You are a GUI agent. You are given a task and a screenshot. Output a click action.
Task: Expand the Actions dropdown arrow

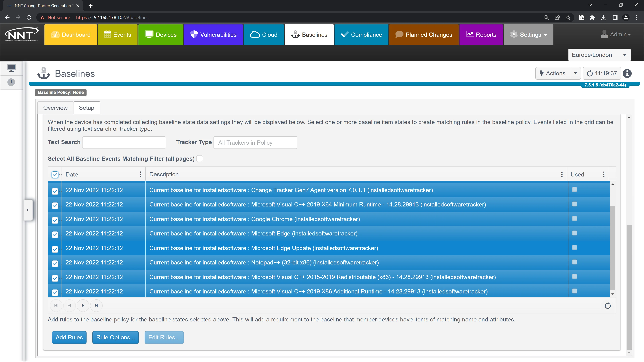pyautogui.click(x=576, y=73)
